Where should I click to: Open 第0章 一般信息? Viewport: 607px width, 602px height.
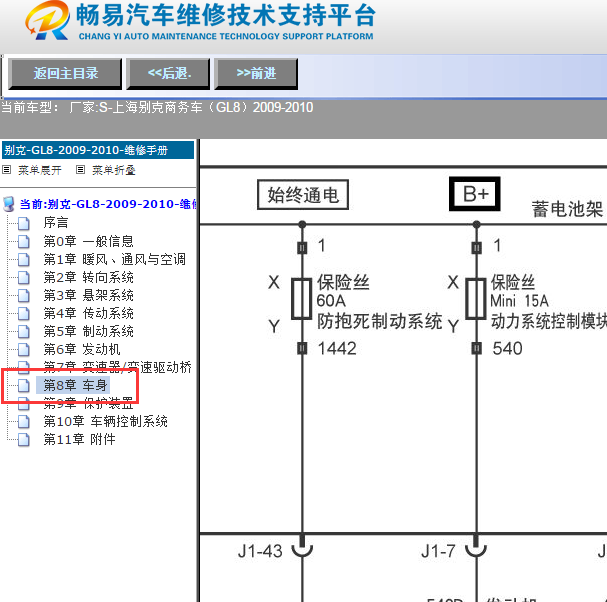click(x=88, y=241)
